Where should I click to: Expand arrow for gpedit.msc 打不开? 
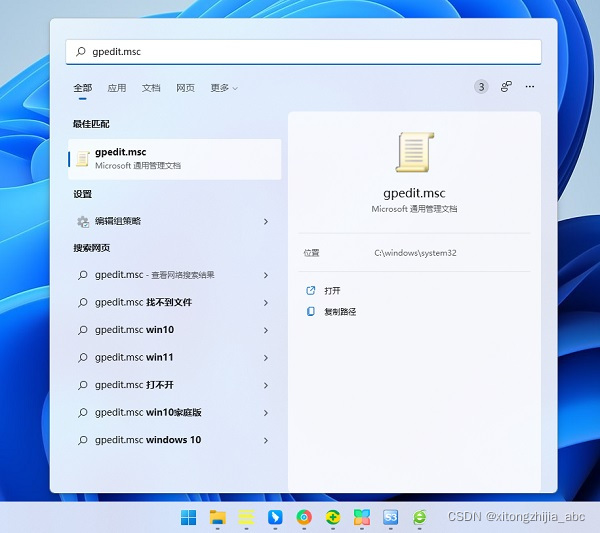point(266,385)
